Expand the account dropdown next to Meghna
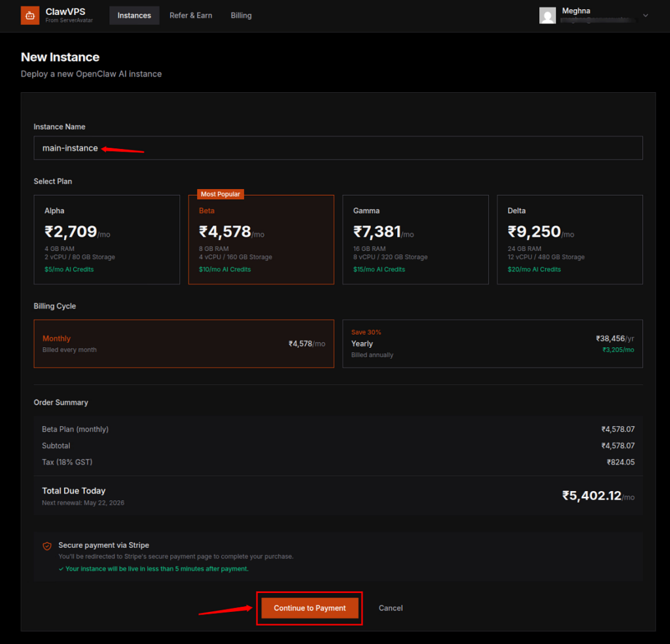This screenshot has width=670, height=644. click(x=646, y=15)
